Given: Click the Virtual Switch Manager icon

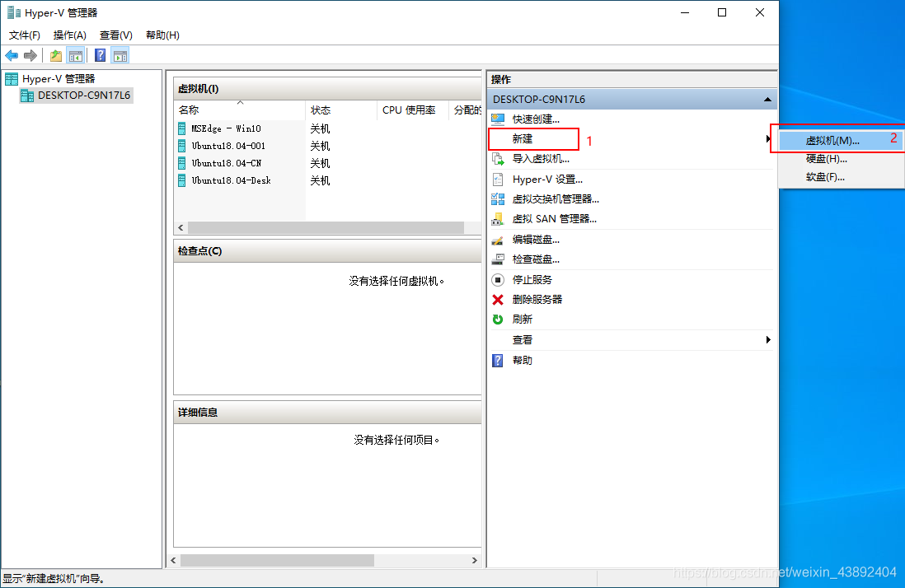Looking at the screenshot, I should click(x=498, y=199).
